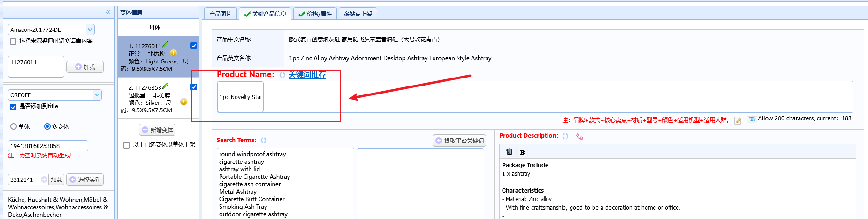Switch to the 产品图片 tab
Image resolution: width=868 pixels, height=219 pixels.
(x=220, y=14)
